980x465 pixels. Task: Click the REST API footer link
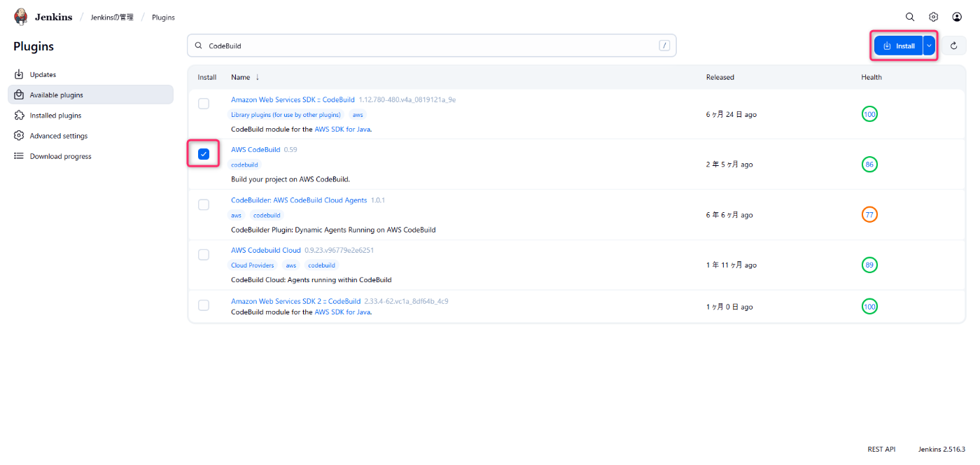[881, 449]
